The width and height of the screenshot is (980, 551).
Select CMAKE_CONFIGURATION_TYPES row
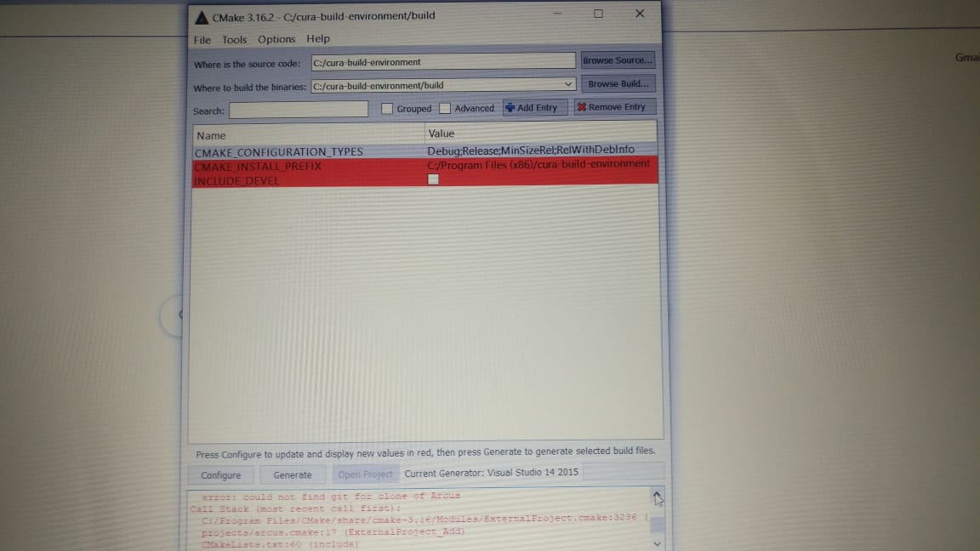click(x=425, y=151)
